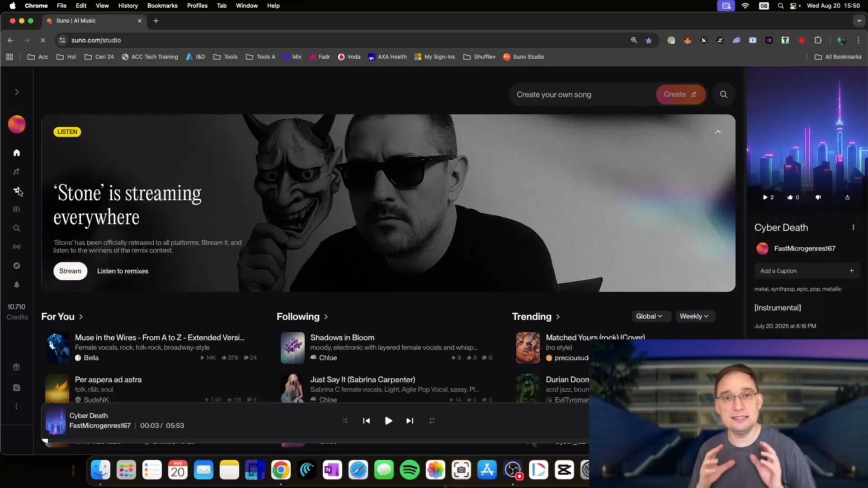Skip to previous track
Viewport: 868px width, 488px height.
click(366, 421)
